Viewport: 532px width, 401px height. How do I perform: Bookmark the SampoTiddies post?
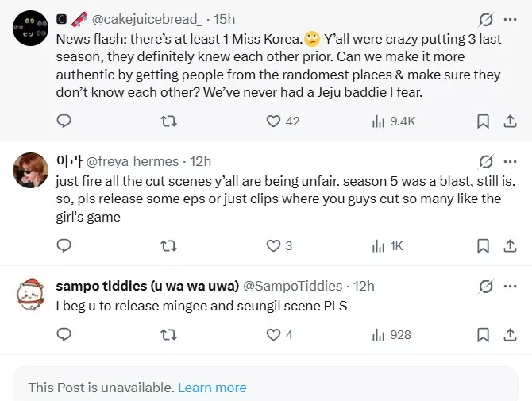(x=483, y=334)
